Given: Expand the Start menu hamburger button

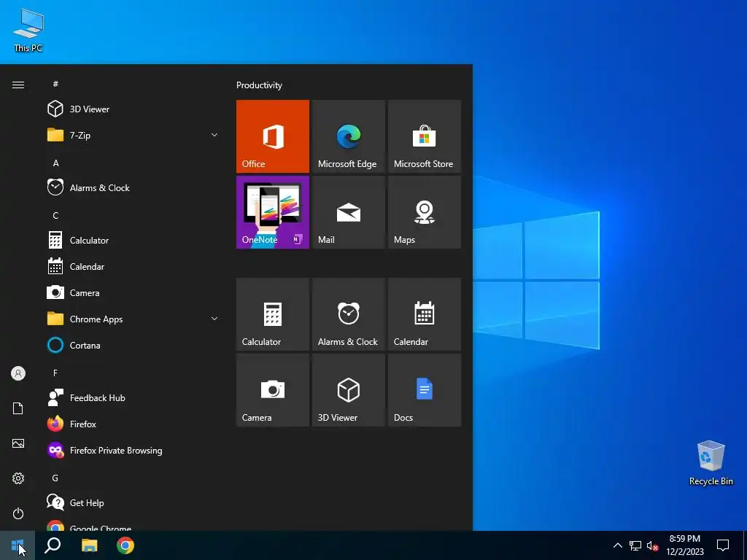Looking at the screenshot, I should (x=18, y=85).
